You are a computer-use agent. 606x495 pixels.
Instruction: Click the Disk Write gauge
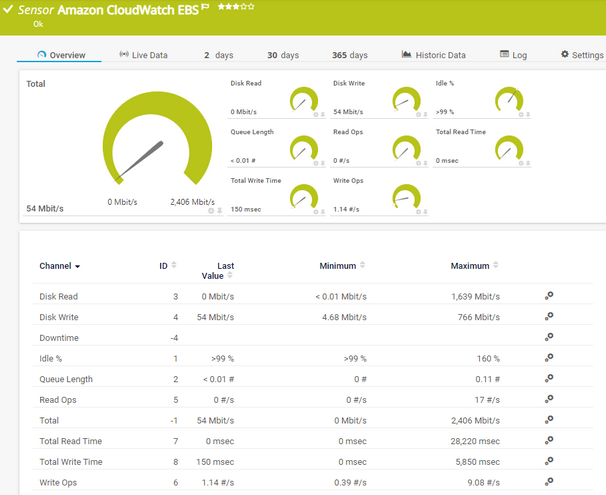click(x=406, y=100)
